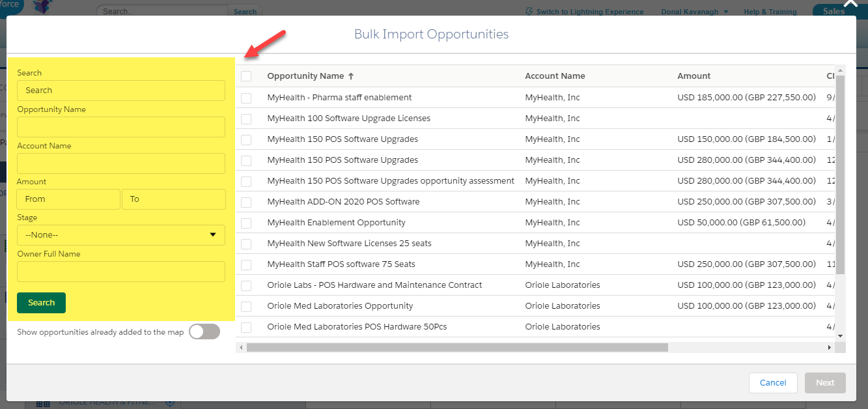Check MyHealth ADD-ON 2020 POS Software row
Image resolution: width=868 pixels, height=409 pixels.
click(246, 202)
